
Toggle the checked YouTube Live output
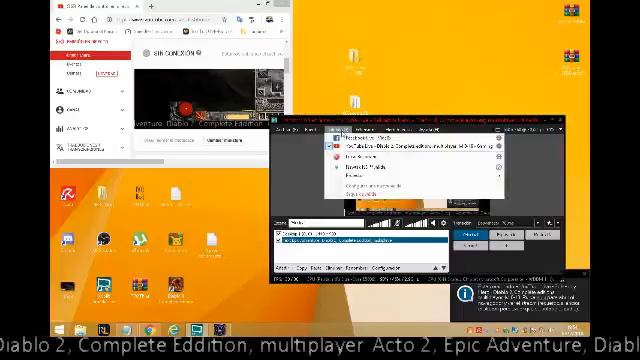[x=329, y=146]
